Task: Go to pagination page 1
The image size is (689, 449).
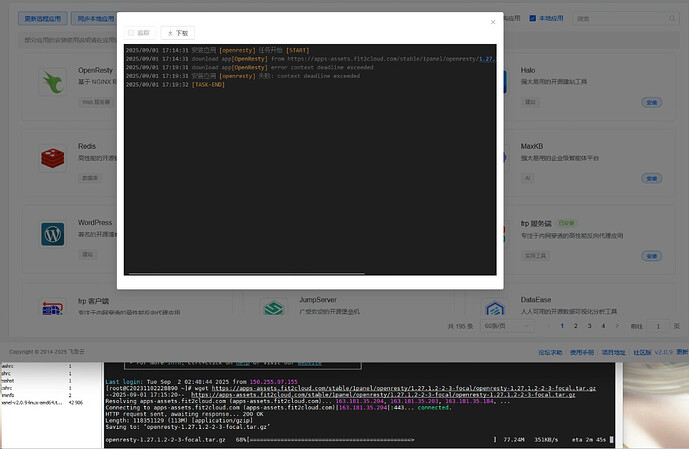Action: (562, 326)
